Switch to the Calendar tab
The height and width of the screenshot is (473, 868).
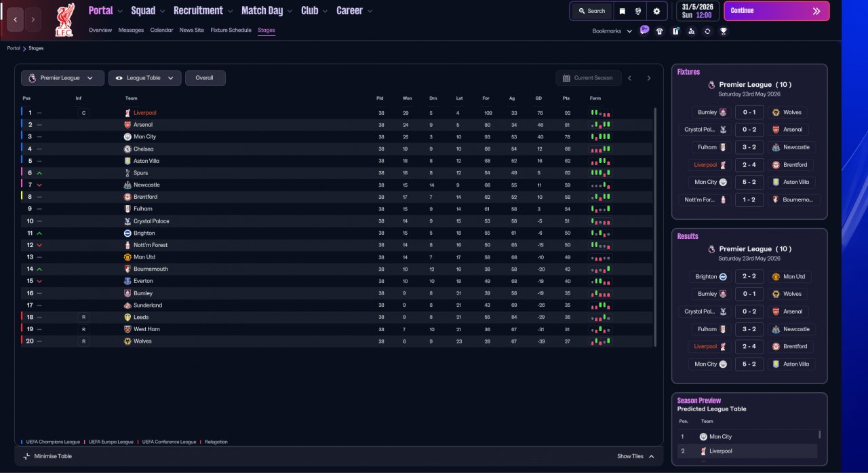pyautogui.click(x=161, y=31)
